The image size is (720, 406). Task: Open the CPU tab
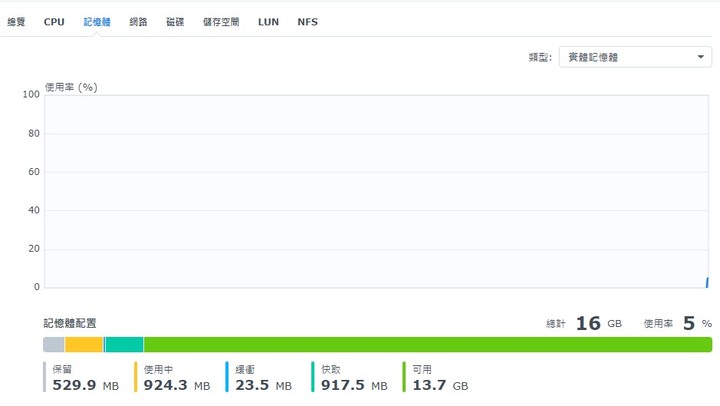pyautogui.click(x=54, y=22)
